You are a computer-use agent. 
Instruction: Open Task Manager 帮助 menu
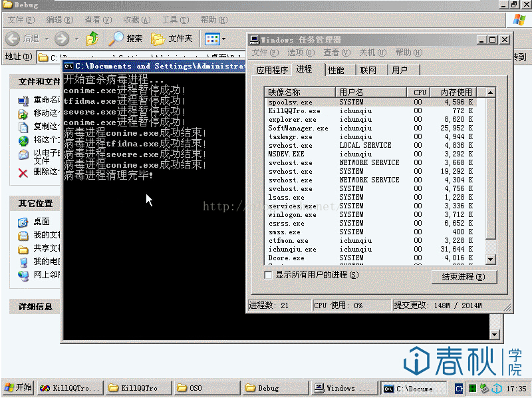tap(409, 53)
